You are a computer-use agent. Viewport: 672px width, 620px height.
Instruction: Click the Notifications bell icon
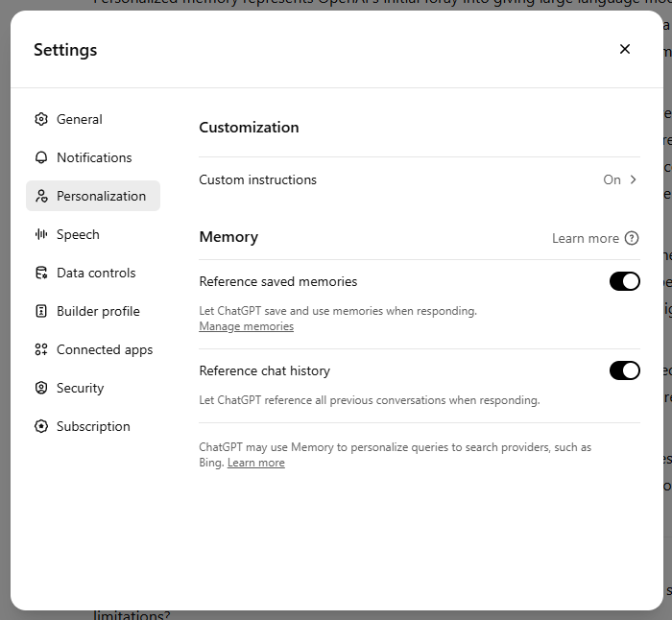(41, 157)
